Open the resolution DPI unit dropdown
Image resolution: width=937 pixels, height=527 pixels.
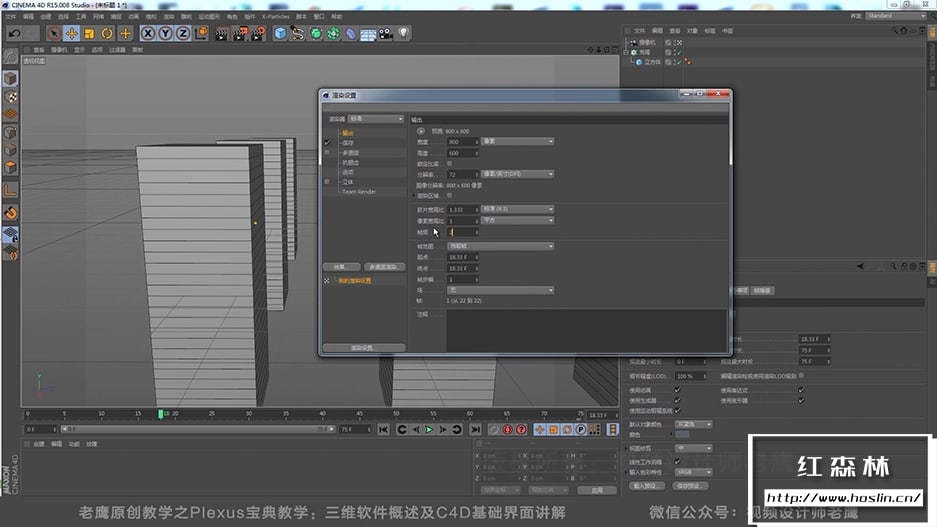tap(518, 174)
